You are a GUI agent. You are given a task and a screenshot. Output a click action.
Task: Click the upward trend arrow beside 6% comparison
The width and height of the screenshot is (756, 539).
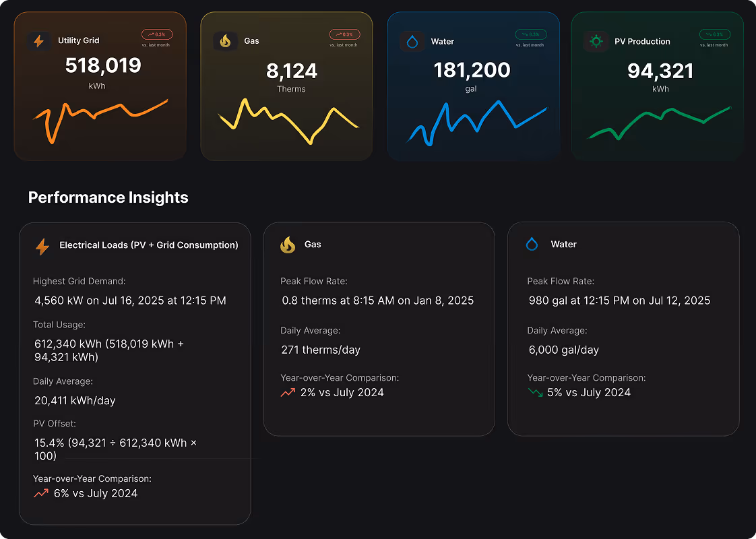(x=40, y=493)
